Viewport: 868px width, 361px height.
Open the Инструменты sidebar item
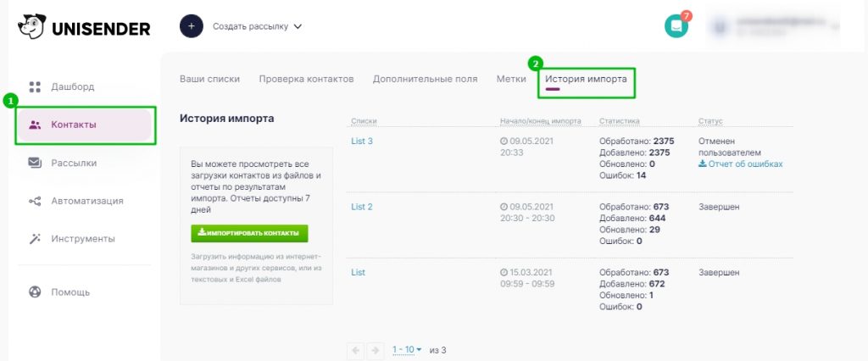point(83,239)
